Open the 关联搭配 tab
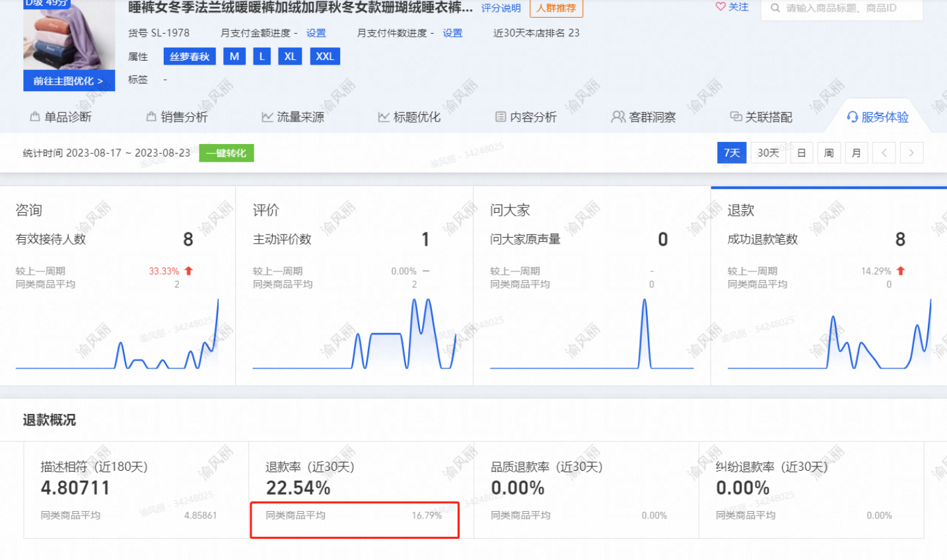This screenshot has width=947, height=560. 761,117
